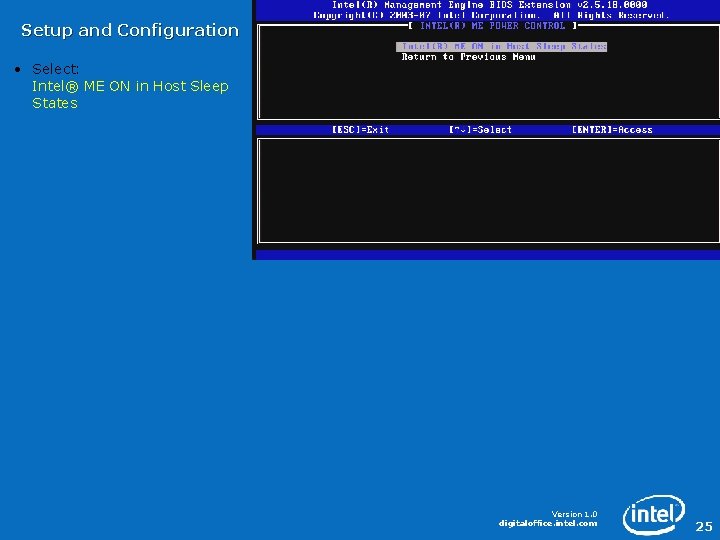Screen dimensions: 720x540
Task: Click the Intel logo on the slide
Action: click(654, 514)
